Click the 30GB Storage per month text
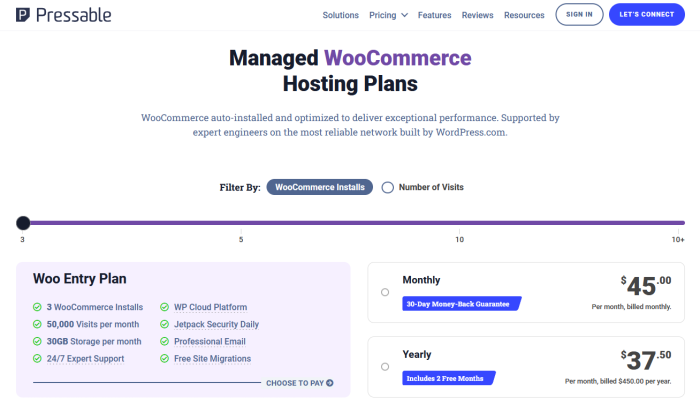The height and width of the screenshot is (420, 700). (x=94, y=341)
